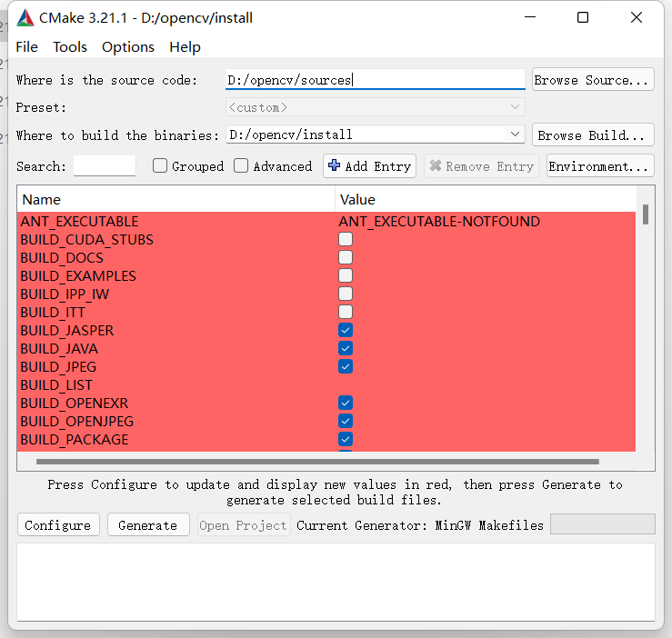Click the Generate button
672x638 pixels.
click(148, 525)
